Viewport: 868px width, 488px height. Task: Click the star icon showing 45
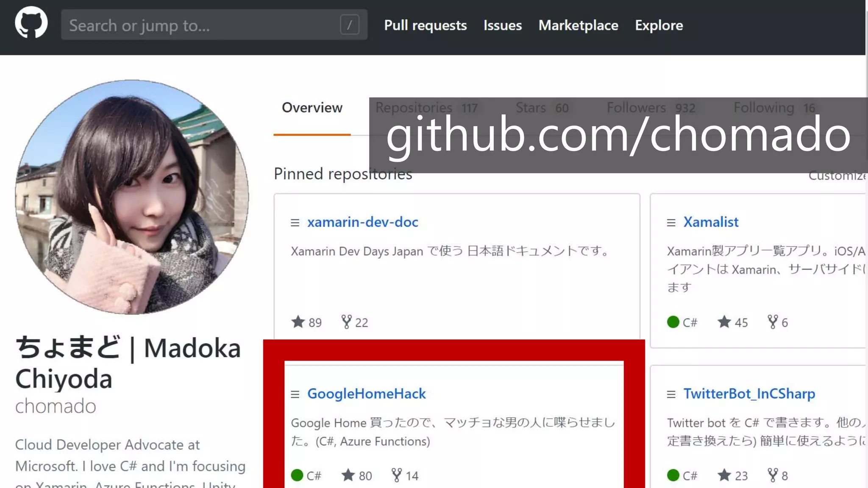(x=724, y=322)
